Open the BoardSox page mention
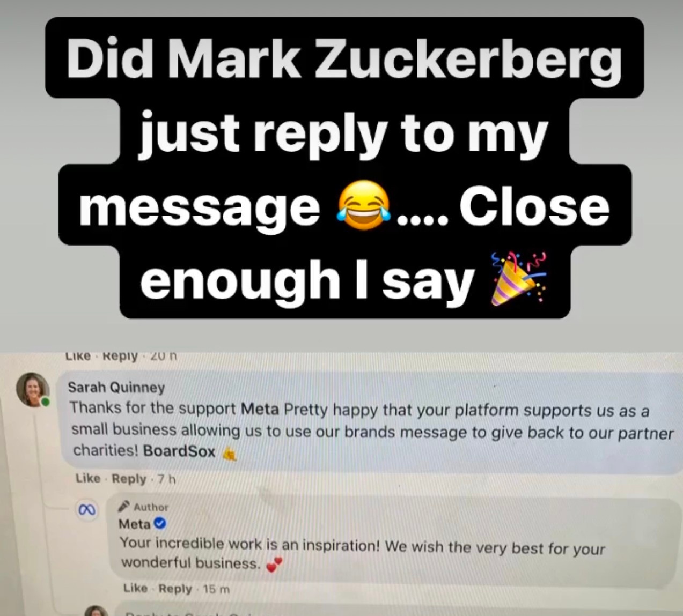This screenshot has width=683, height=616. 179,451
